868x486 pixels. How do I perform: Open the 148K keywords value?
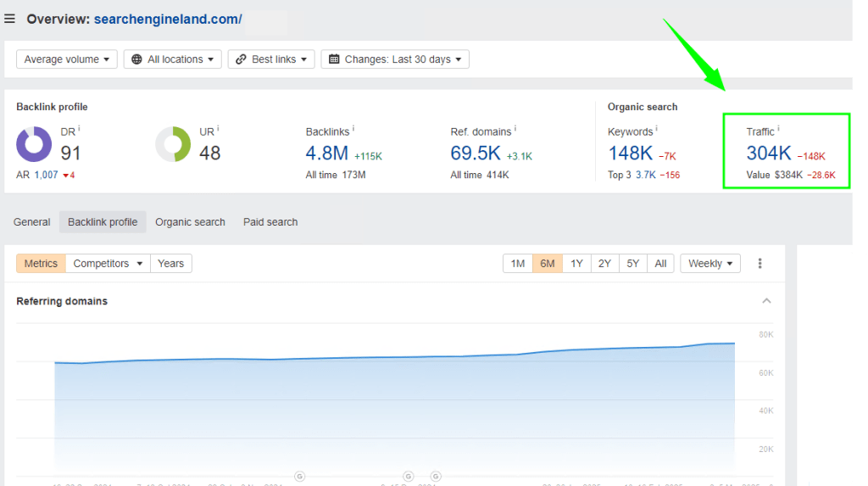(631, 153)
